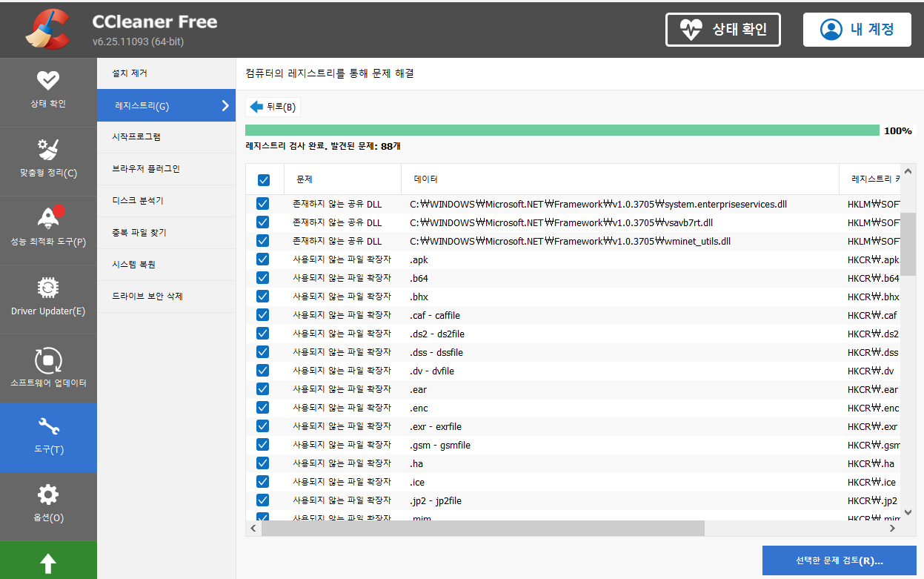
Task: Open Driver Updater chip icon
Action: tap(48, 288)
